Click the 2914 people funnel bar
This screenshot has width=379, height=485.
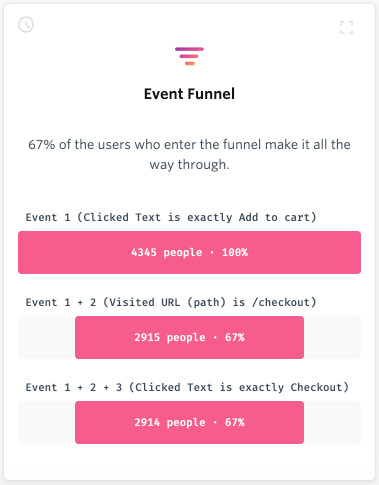pyautogui.click(x=189, y=422)
